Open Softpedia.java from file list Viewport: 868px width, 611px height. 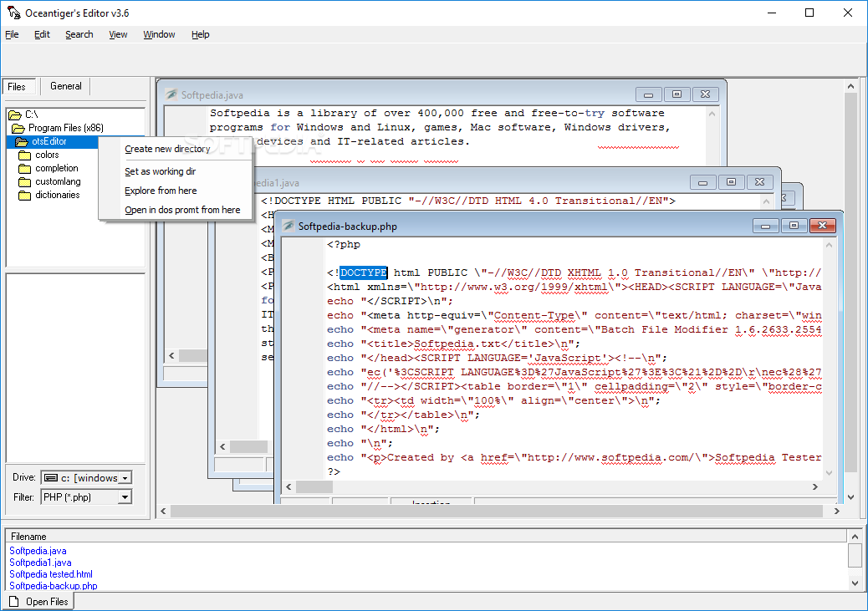(x=38, y=551)
